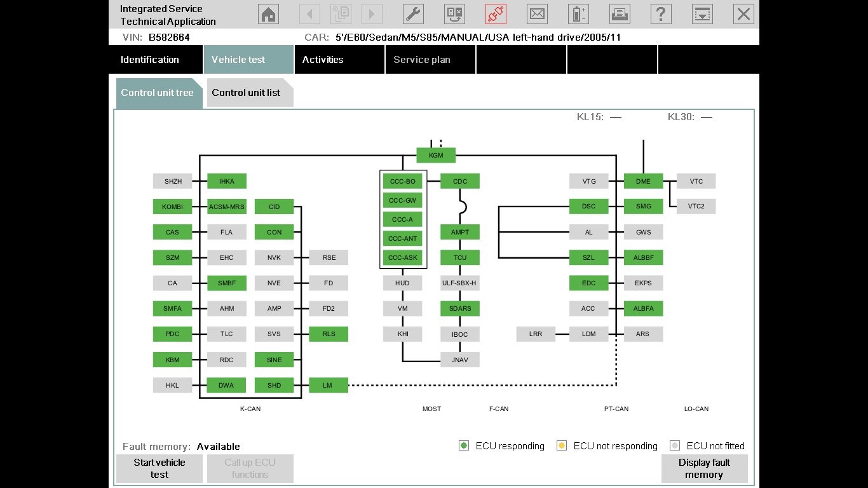Switch to the Control unit list tab
Screen dimensions: 868x488
coord(246,93)
